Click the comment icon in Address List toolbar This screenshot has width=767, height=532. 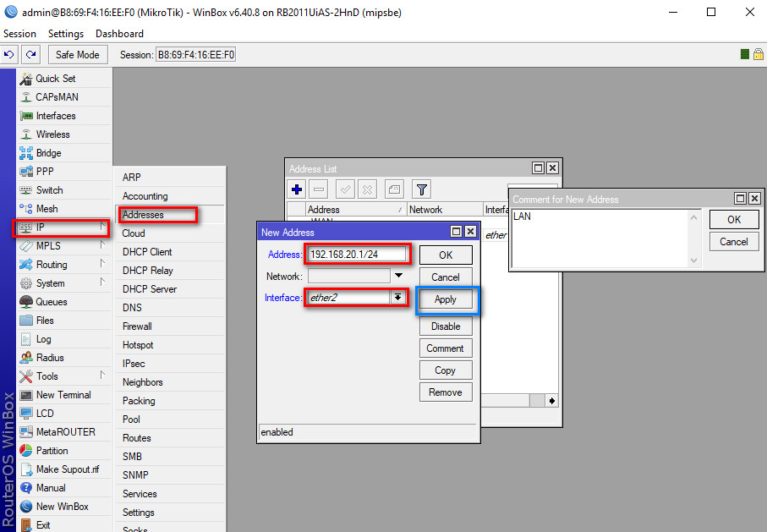(394, 189)
